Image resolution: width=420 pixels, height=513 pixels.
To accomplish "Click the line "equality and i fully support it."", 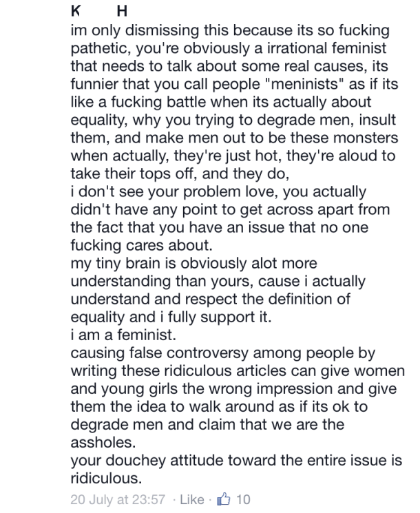I will 171,317.
